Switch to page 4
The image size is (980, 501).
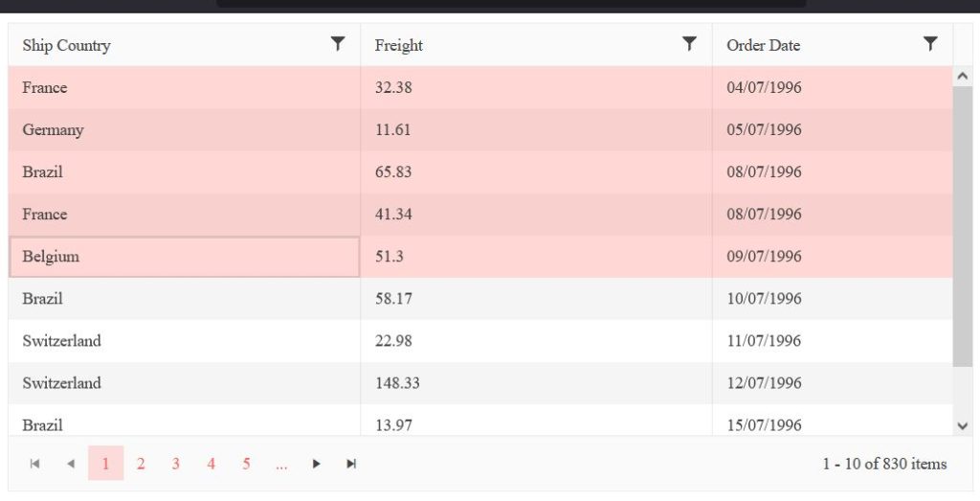coord(211,464)
